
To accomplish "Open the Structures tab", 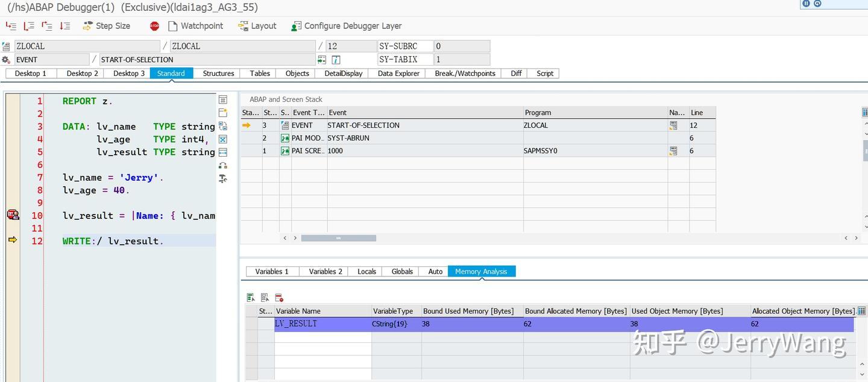I will 218,74.
